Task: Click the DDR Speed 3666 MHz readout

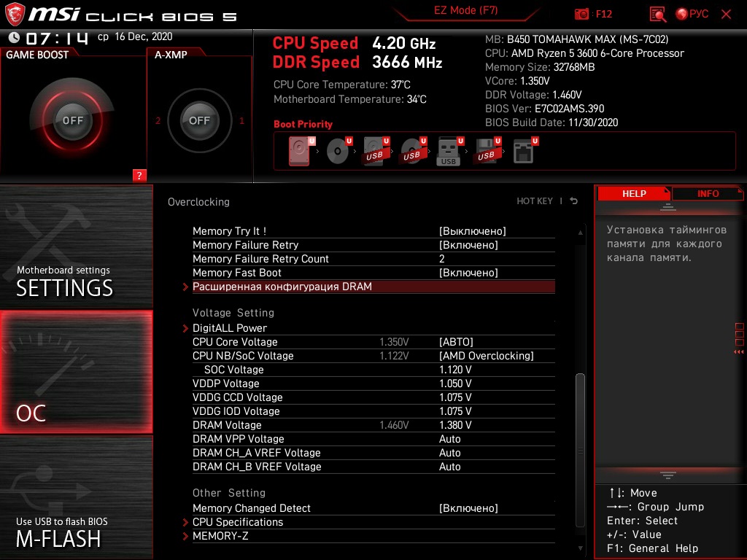Action: tap(357, 62)
